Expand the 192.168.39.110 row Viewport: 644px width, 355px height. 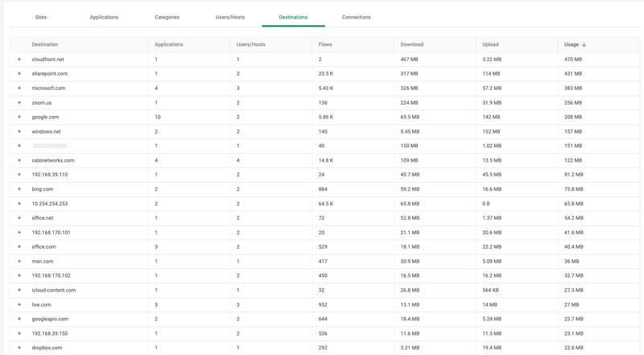[19, 175]
